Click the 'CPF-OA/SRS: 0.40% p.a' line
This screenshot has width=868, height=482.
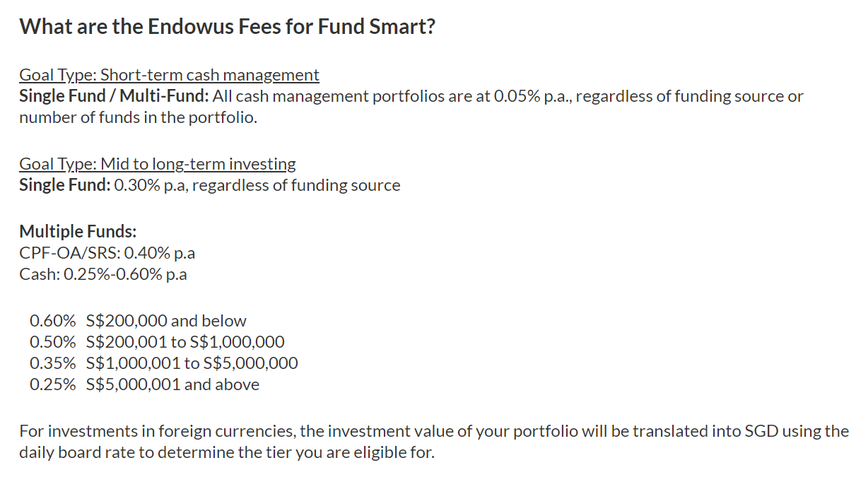pyautogui.click(x=107, y=252)
